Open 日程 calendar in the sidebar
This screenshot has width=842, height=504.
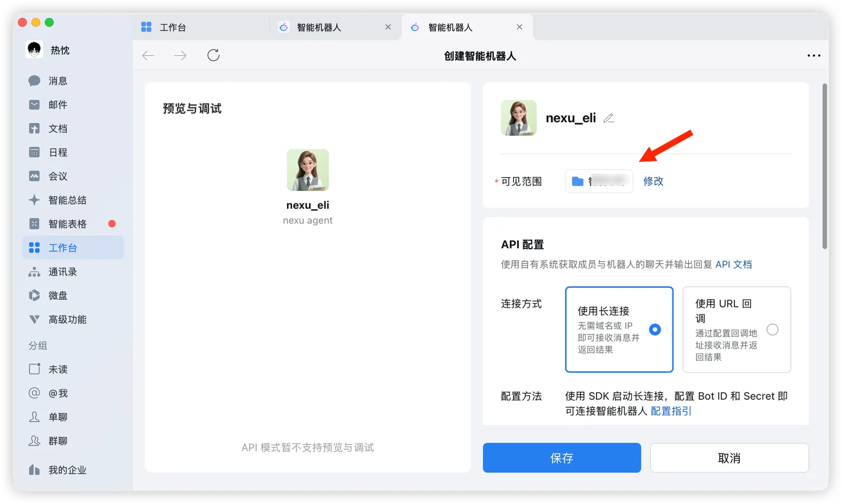pos(58,153)
